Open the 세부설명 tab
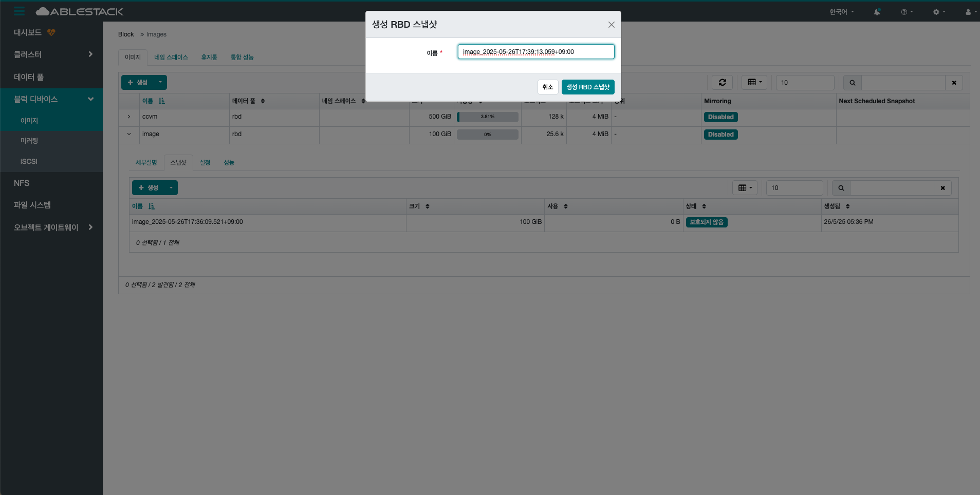This screenshot has width=980, height=495. pos(145,162)
